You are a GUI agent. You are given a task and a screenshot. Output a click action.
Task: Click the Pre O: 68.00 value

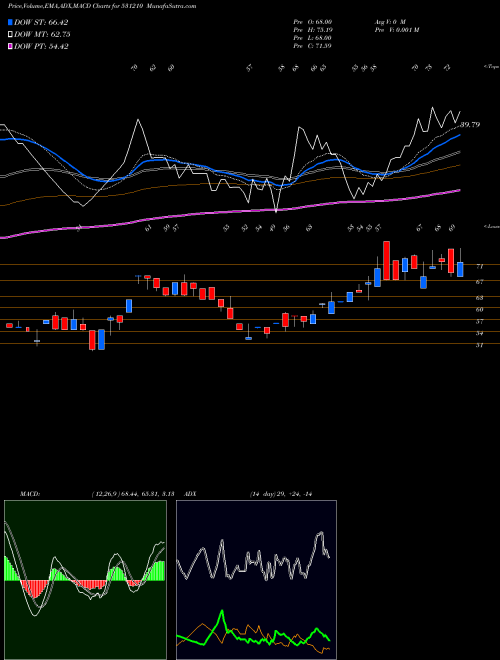(313, 21)
